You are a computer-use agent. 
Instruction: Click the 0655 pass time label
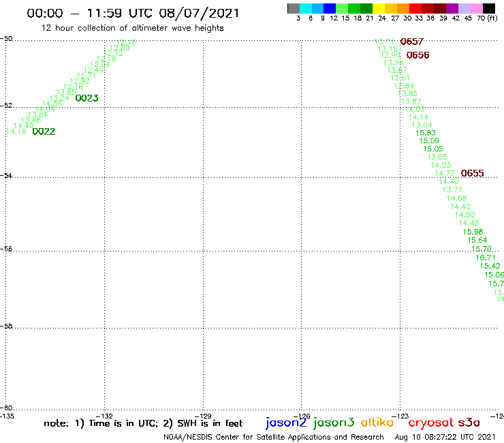(472, 173)
